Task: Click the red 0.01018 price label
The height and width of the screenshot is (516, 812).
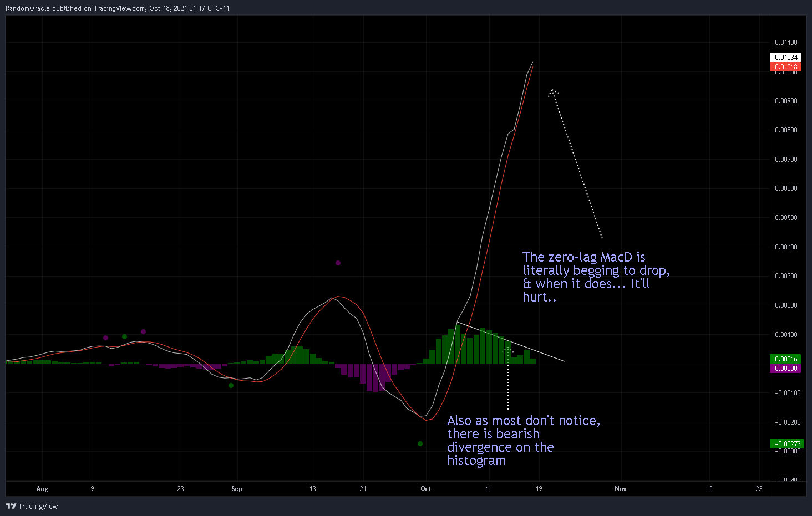Action: click(x=785, y=67)
